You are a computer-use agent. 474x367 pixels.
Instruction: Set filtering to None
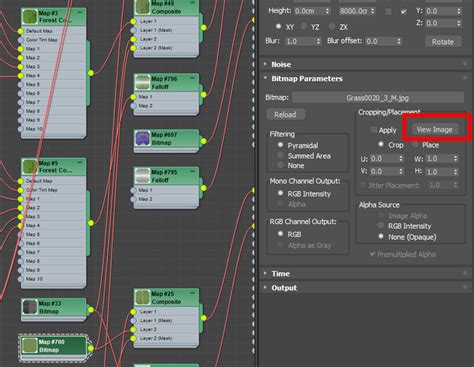[x=280, y=165]
